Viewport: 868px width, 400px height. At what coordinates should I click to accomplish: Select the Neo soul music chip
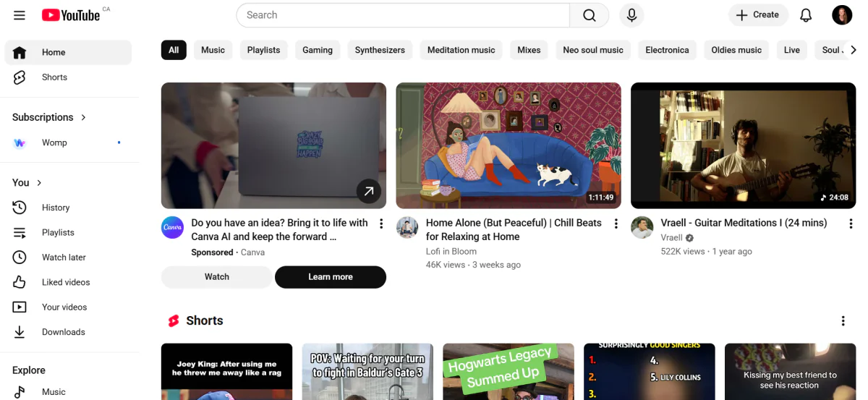(x=593, y=50)
